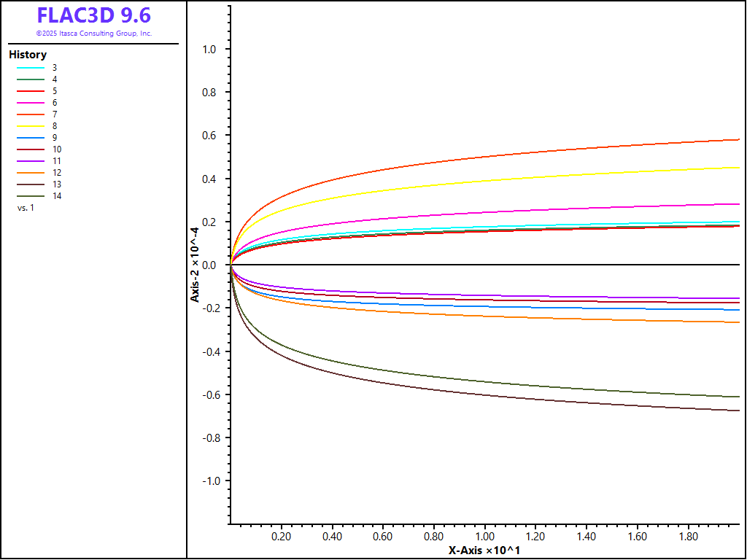Click the purple line swatch for history 11
The height and width of the screenshot is (560, 747).
coord(31,161)
